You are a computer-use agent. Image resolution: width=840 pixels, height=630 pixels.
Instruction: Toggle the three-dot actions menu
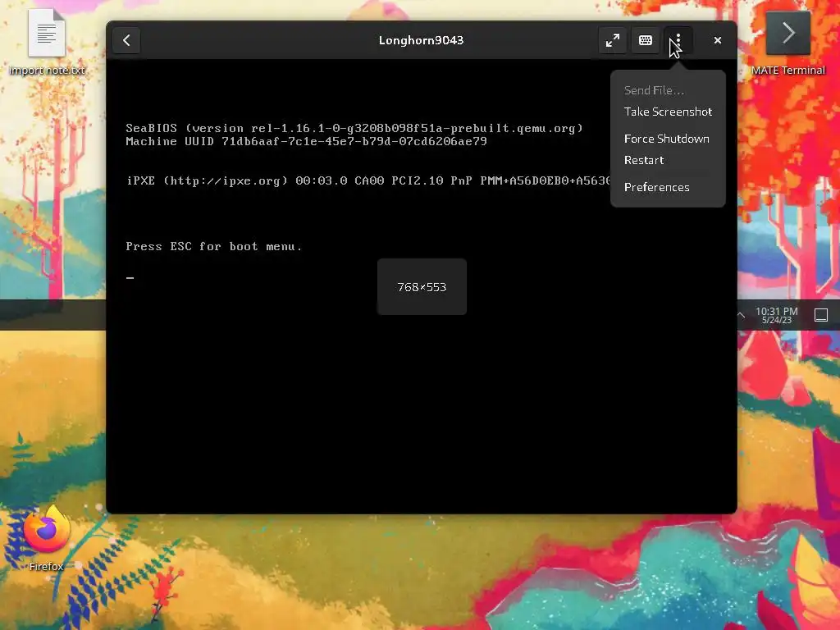678,40
